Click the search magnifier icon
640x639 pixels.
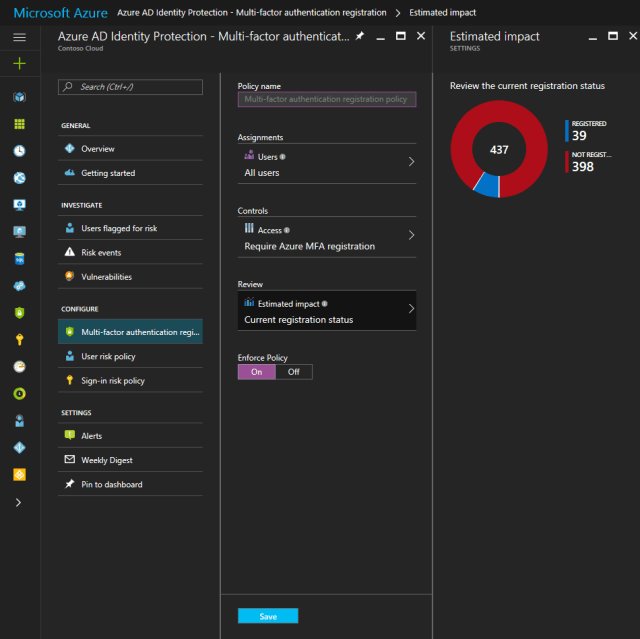point(68,87)
